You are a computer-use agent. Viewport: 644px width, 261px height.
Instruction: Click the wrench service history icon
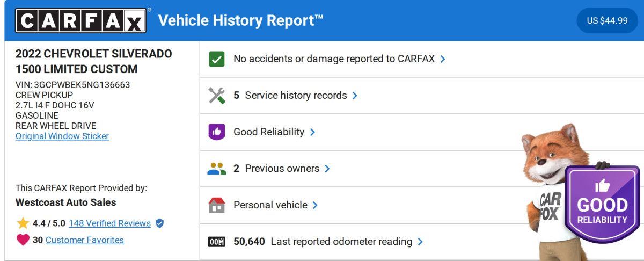(x=216, y=96)
